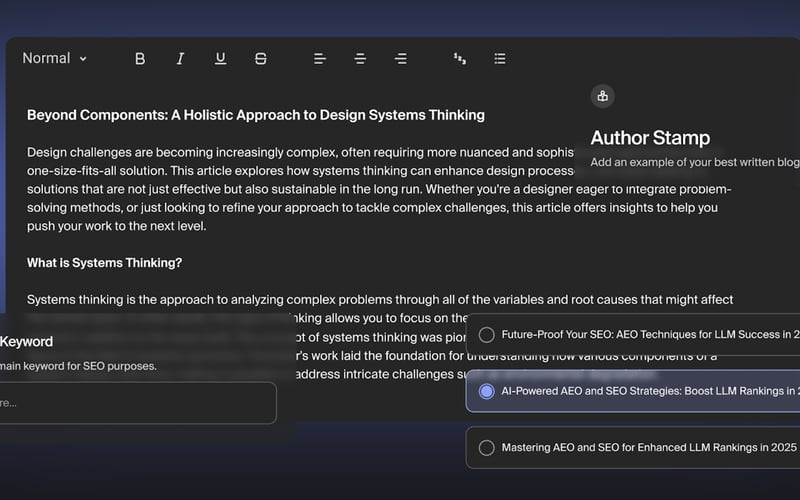Click paragraph starting 'Design challenges are becoming'
The image size is (800, 500).
point(379,189)
